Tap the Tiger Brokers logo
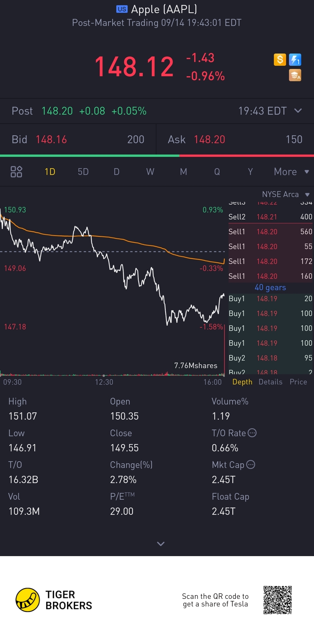314x644 pixels. pos(54,600)
